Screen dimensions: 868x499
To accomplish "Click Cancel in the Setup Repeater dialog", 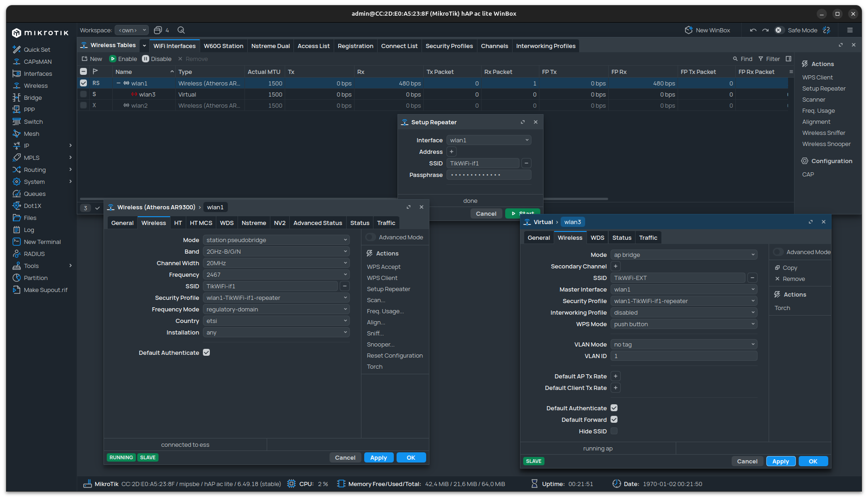I will 486,213.
